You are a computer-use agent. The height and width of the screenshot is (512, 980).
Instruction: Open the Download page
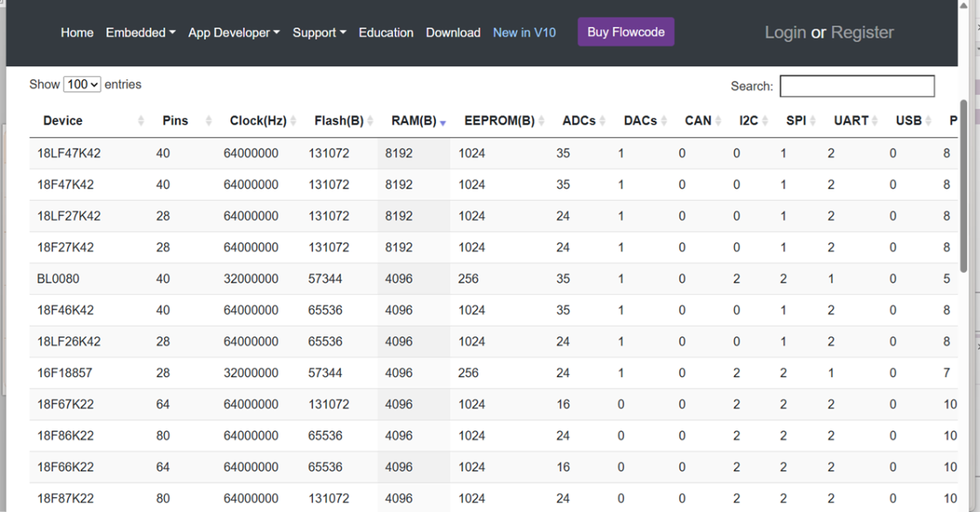click(x=453, y=33)
